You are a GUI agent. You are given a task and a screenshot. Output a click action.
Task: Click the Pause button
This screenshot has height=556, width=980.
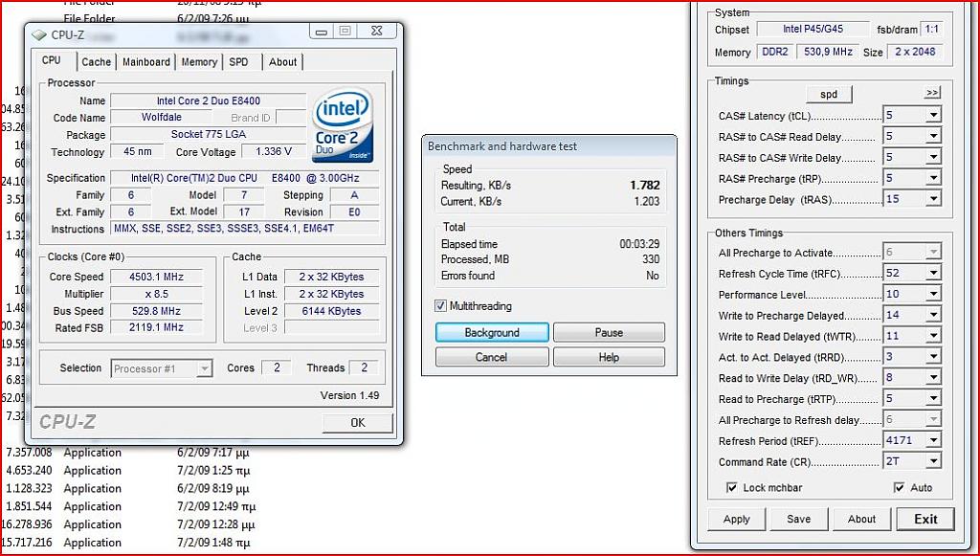(609, 332)
